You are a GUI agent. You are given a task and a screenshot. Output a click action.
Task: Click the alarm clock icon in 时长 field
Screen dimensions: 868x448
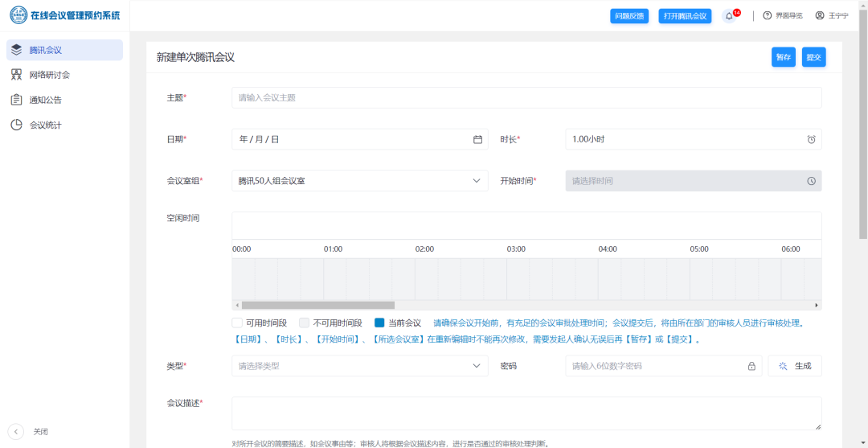[811, 140]
